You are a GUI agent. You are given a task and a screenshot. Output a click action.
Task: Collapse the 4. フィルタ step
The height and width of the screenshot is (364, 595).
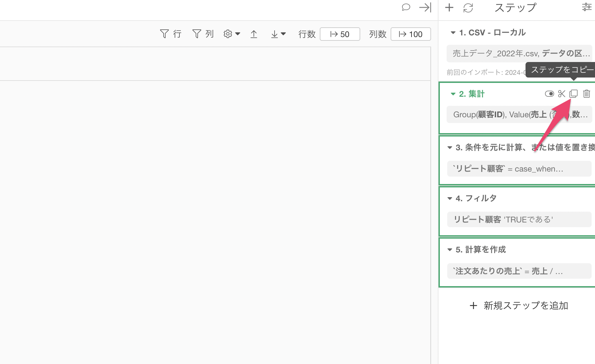click(450, 199)
